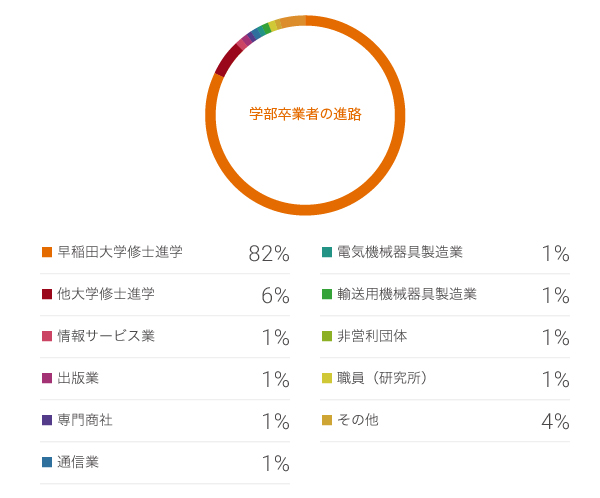600x498 pixels.
Task: Click the teal 電気機械器具製造業 legend swatch
Action: (326, 252)
